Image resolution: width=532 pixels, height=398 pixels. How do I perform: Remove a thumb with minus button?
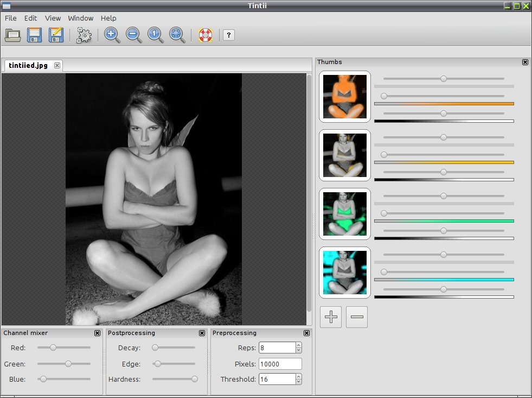[357, 317]
